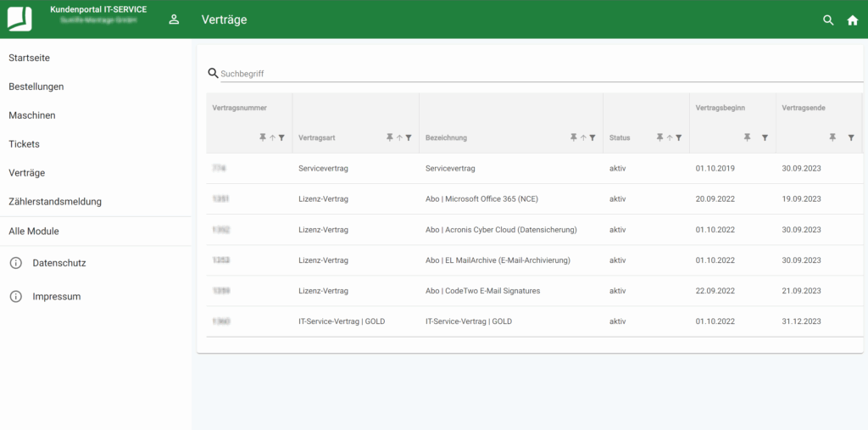Open the filter for Vertragsnummer column

[282, 137]
